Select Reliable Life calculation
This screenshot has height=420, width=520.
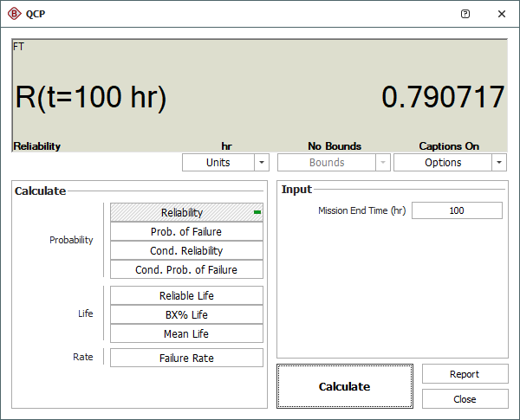pos(186,295)
